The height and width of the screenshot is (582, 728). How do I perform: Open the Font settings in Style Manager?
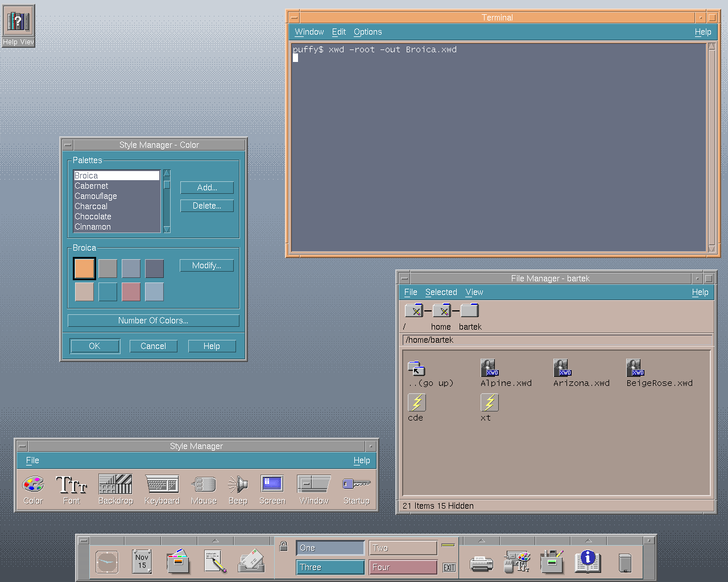(x=71, y=485)
